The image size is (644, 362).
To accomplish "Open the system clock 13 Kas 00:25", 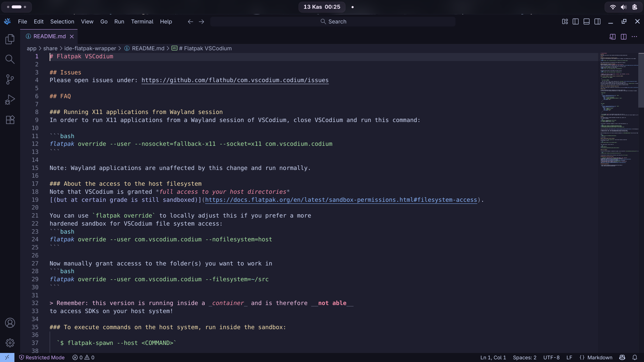I will pos(322,7).
